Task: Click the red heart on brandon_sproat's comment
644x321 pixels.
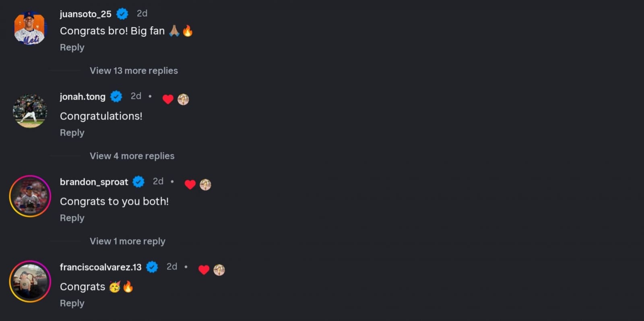Action: click(190, 184)
